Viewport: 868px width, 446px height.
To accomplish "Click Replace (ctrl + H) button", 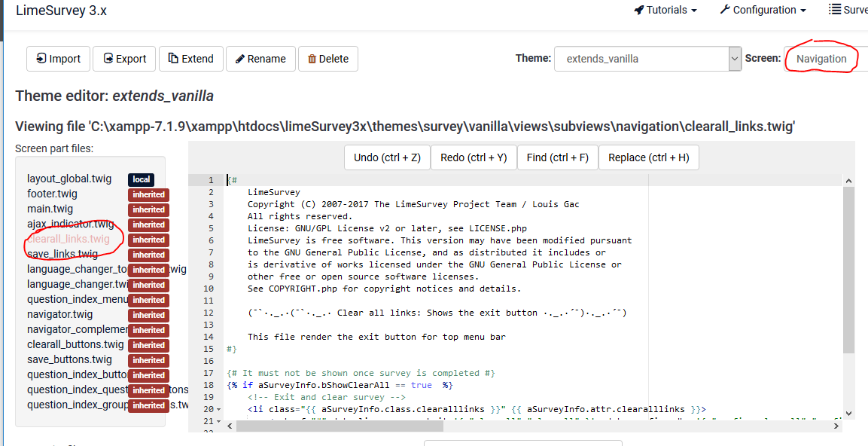I will click(x=648, y=157).
